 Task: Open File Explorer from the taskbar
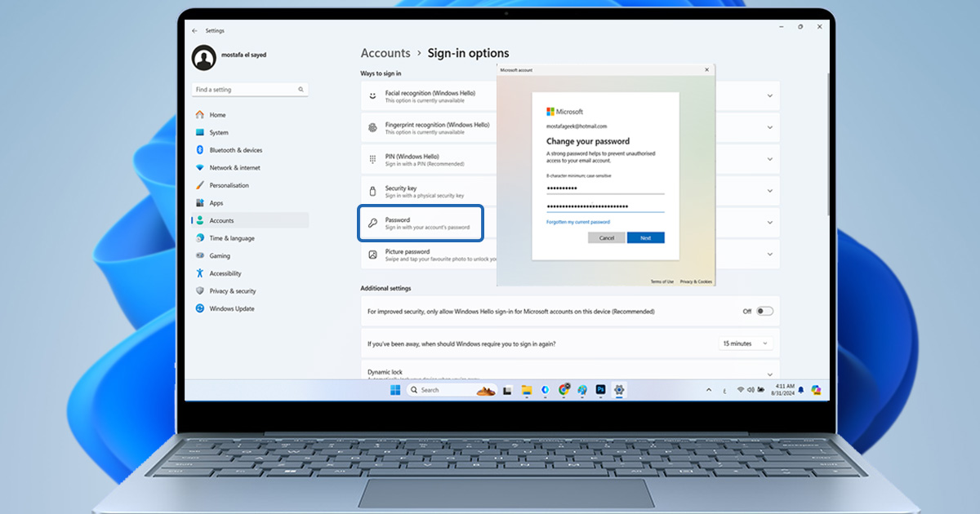[x=527, y=390]
